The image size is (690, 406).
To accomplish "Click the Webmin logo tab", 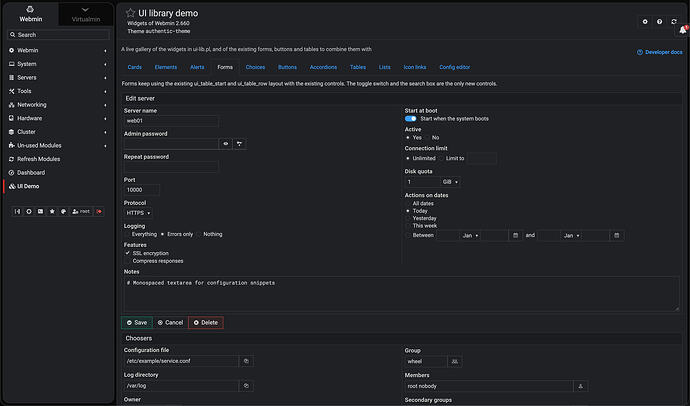I will click(31, 15).
